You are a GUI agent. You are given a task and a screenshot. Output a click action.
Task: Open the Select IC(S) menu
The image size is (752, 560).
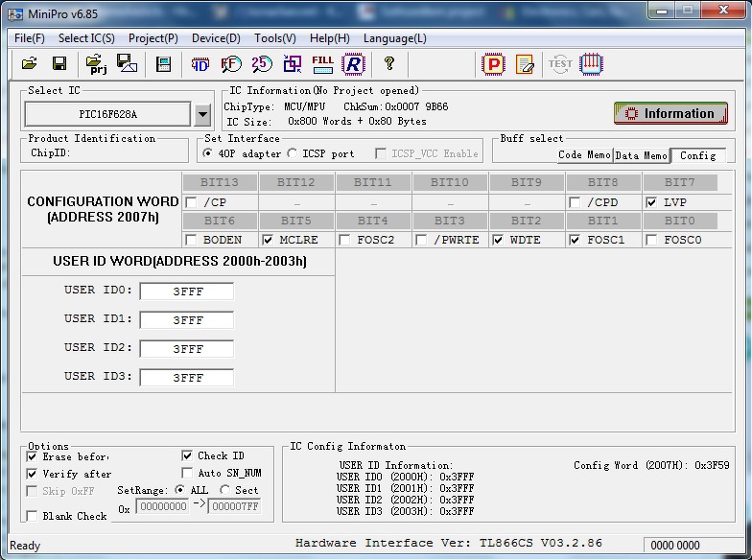click(x=86, y=38)
